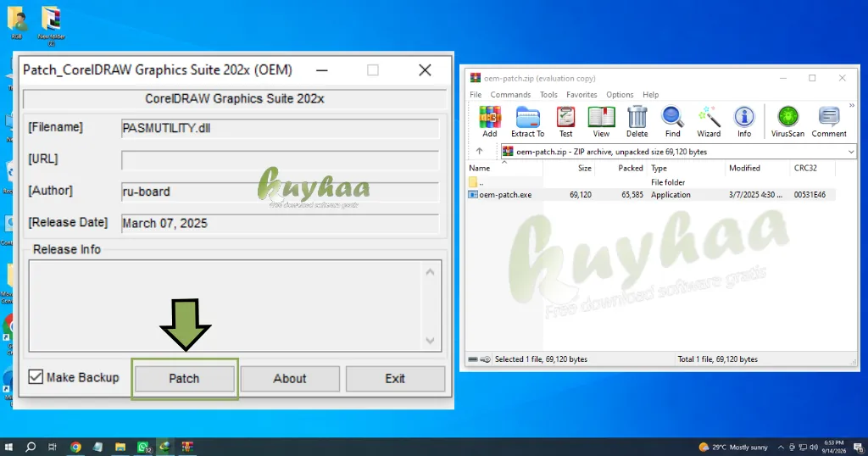Open the RGB desktop folder icon

[17, 22]
